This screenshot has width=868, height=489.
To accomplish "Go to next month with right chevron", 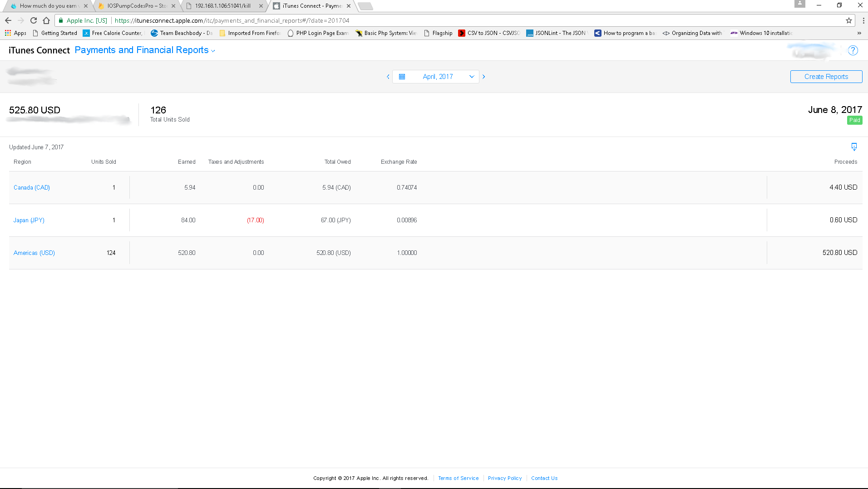I will point(484,77).
